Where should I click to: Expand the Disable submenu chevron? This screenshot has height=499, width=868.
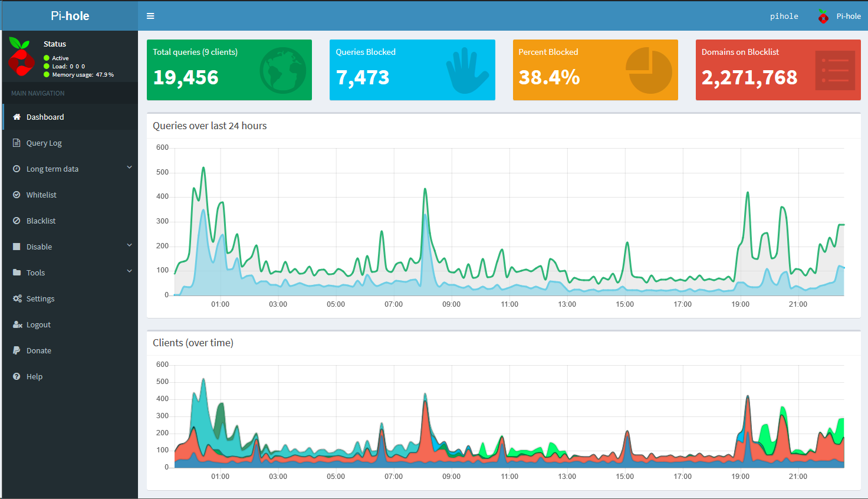(129, 245)
